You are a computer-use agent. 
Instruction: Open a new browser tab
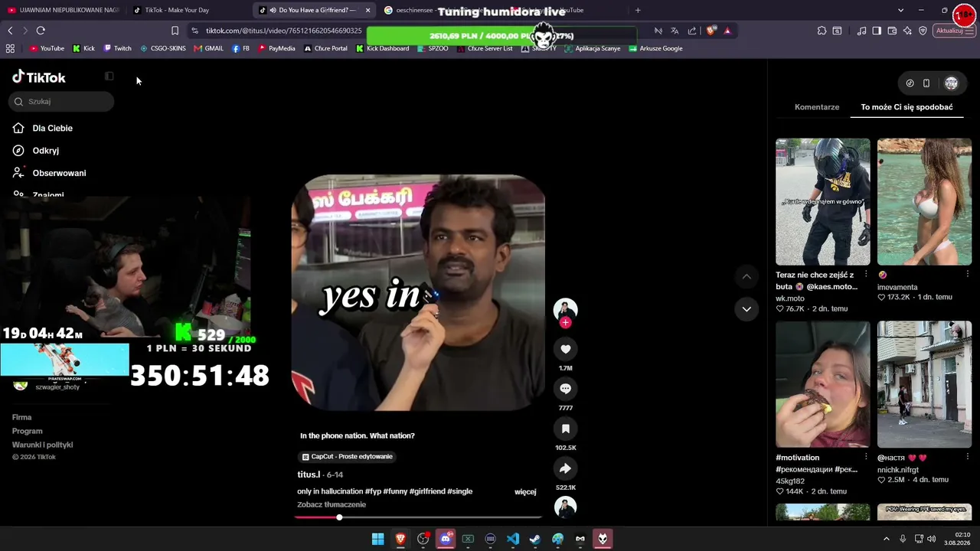click(x=638, y=10)
